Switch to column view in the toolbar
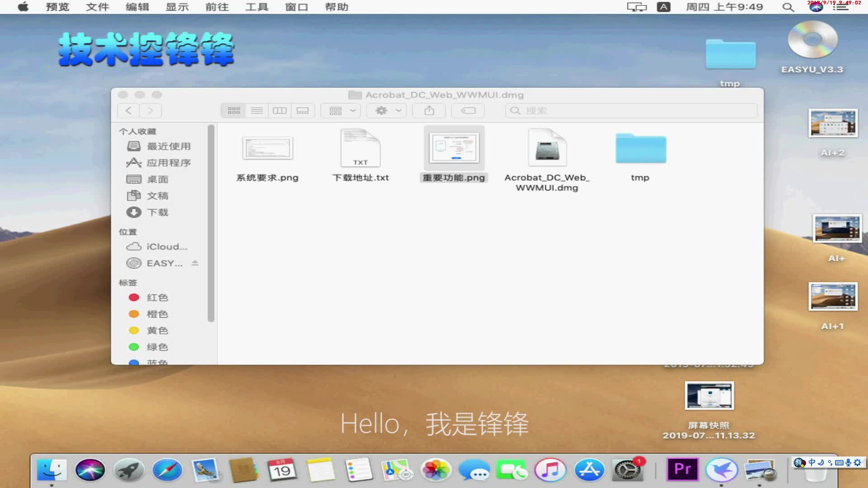This screenshot has width=868, height=488. [x=279, y=110]
